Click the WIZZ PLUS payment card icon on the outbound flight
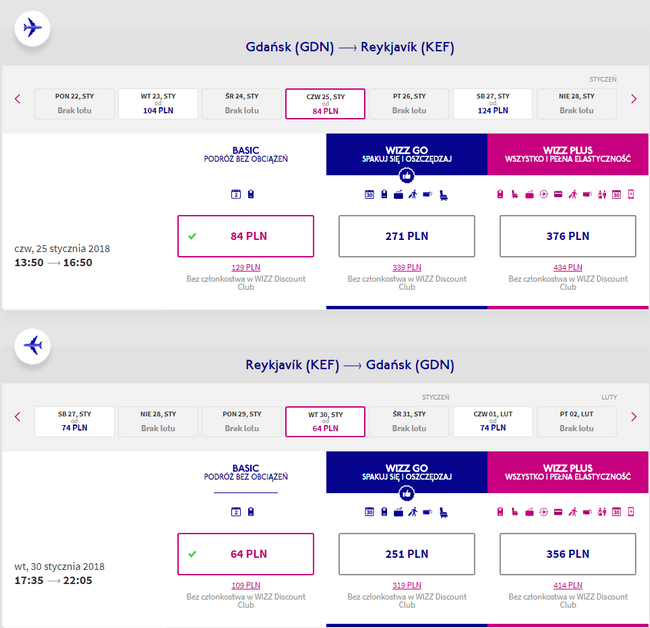The image size is (650, 628). click(558, 194)
